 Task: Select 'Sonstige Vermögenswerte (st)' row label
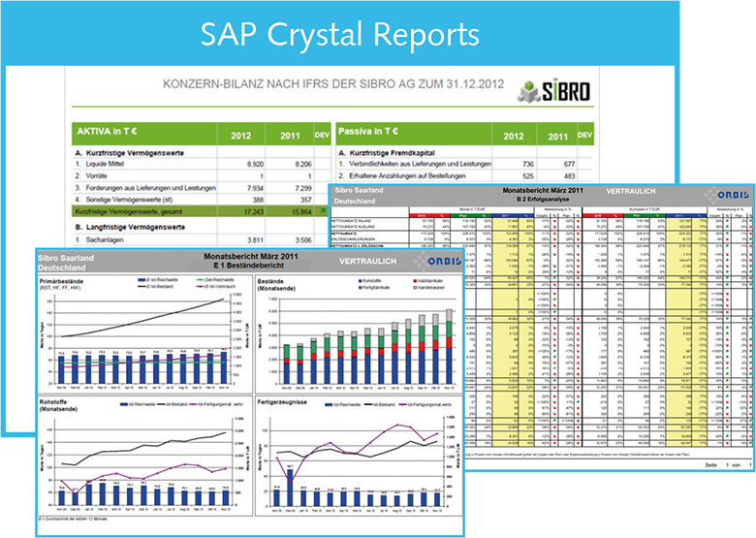[129, 200]
